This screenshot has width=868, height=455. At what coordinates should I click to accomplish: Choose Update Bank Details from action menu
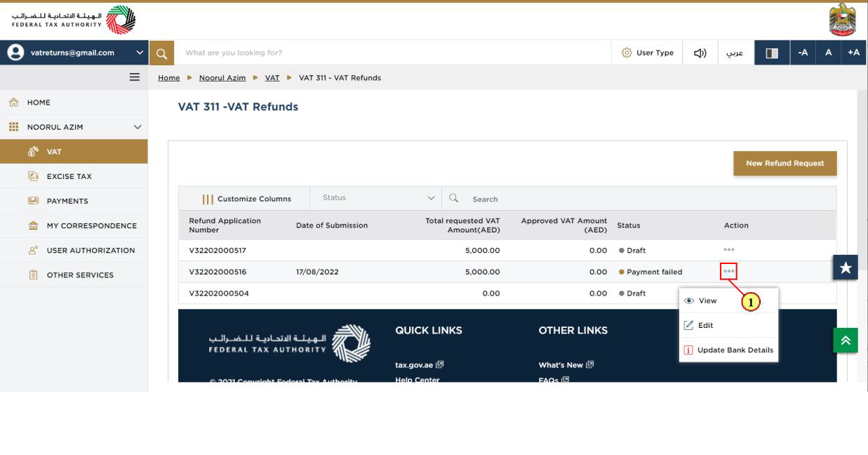(728, 350)
